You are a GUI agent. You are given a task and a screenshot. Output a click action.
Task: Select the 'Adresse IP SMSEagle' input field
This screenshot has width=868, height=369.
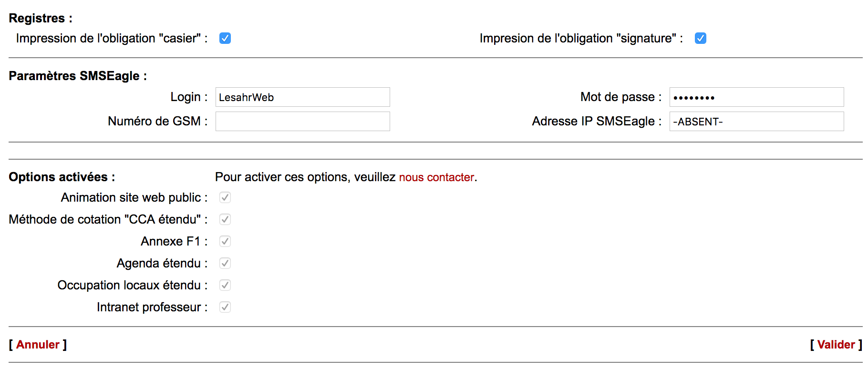[x=756, y=122]
